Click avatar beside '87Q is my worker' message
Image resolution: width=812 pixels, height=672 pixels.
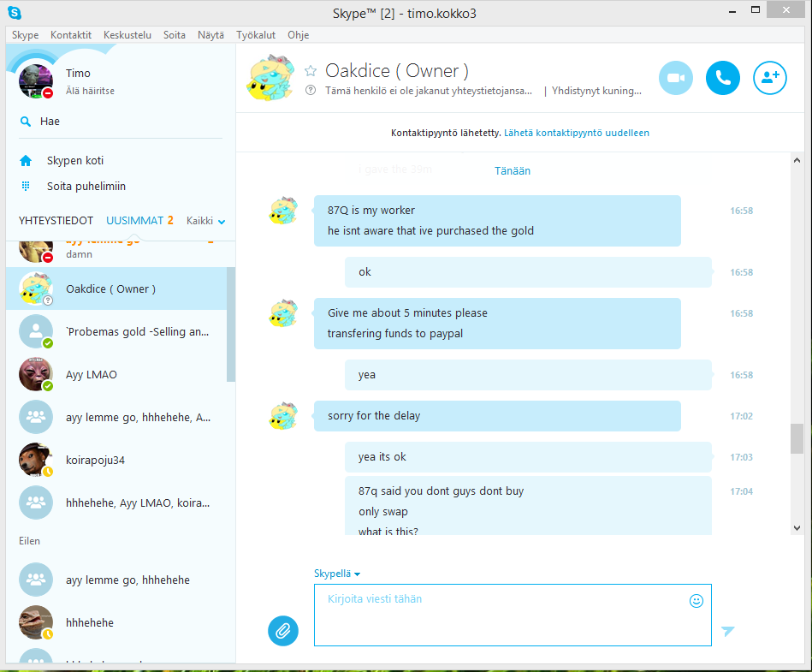click(x=284, y=211)
